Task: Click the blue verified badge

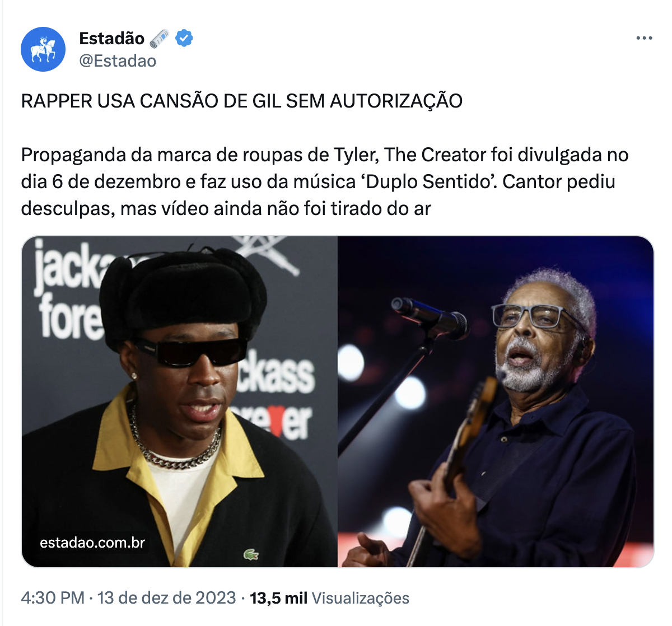Action: [184, 38]
